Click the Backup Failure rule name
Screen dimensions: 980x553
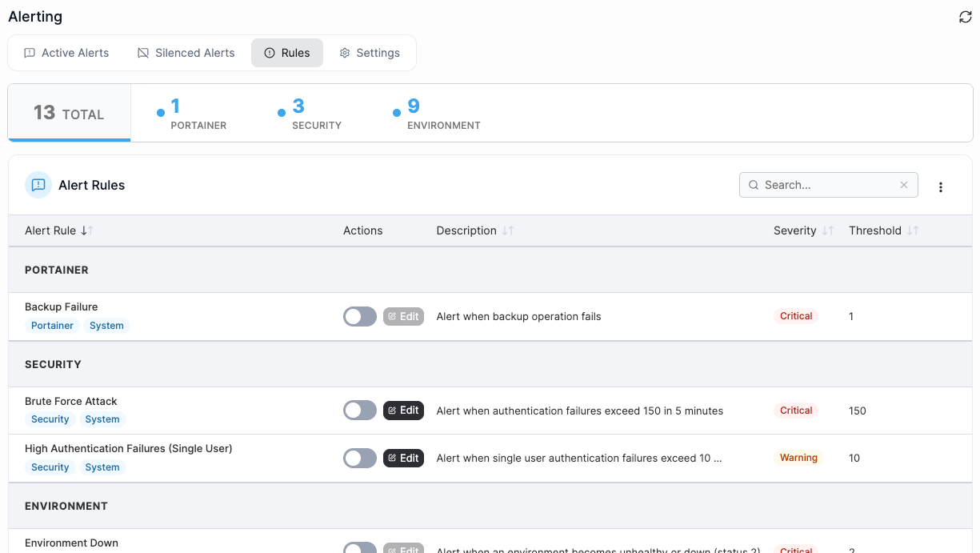pos(62,307)
